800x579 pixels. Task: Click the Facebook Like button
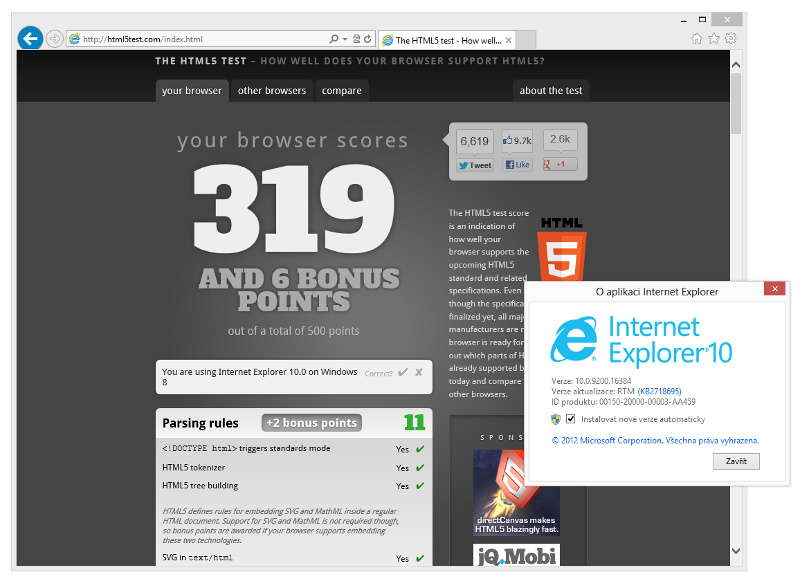tap(517, 165)
